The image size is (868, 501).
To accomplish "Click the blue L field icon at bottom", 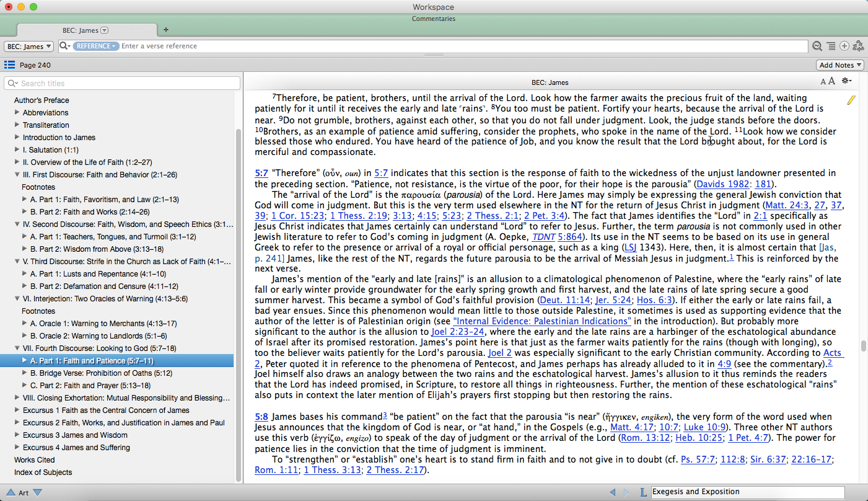I will 643,492.
